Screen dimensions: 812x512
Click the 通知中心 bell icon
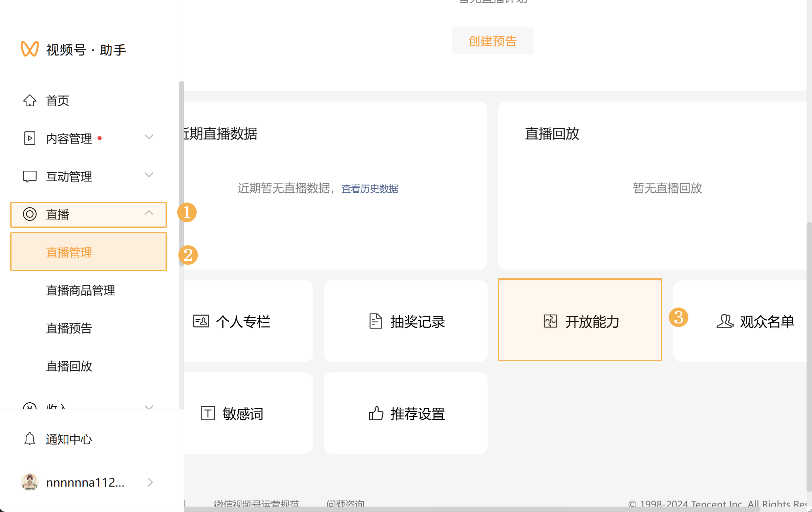pos(30,439)
